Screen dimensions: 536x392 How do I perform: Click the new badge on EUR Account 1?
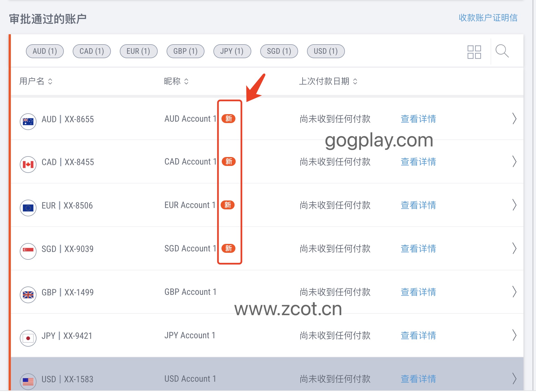point(228,205)
